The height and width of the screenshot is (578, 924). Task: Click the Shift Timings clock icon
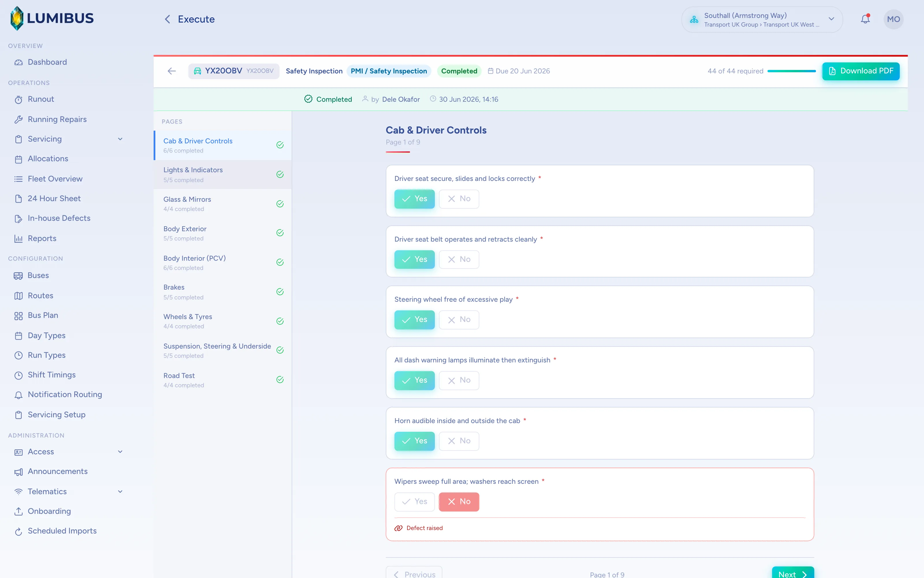click(x=18, y=375)
